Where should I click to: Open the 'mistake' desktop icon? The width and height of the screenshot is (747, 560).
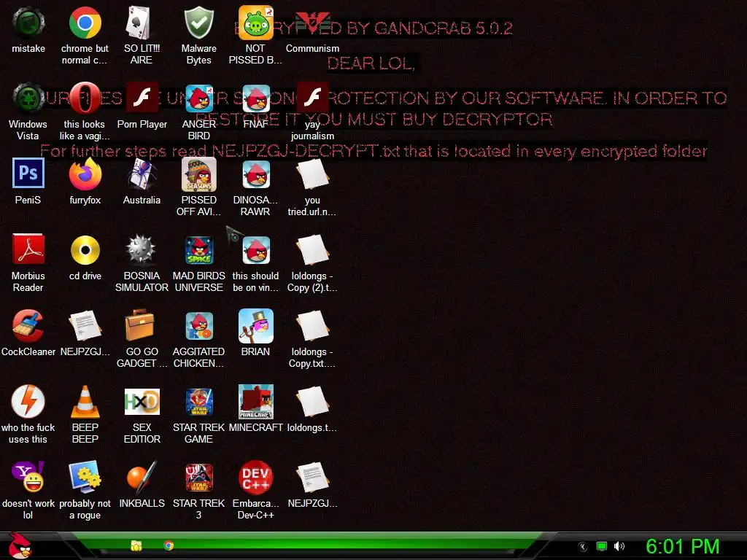[28, 23]
